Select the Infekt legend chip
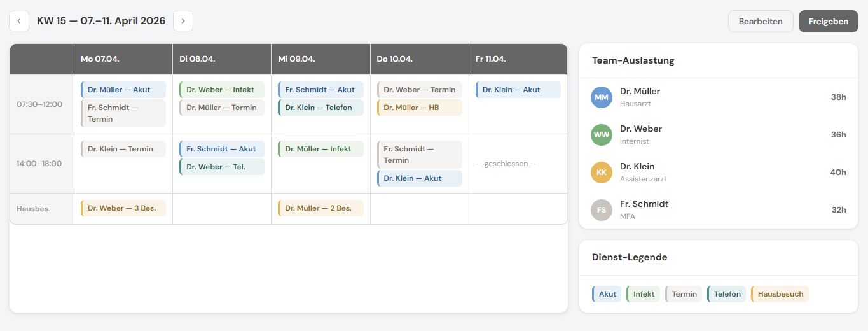Viewport: 868px width, 331px height. point(643,294)
